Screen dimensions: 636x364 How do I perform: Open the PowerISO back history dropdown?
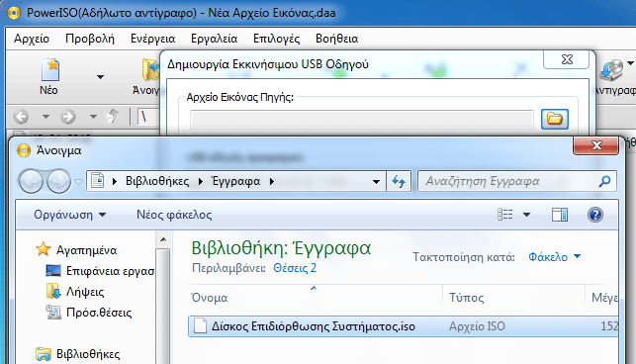45,117
